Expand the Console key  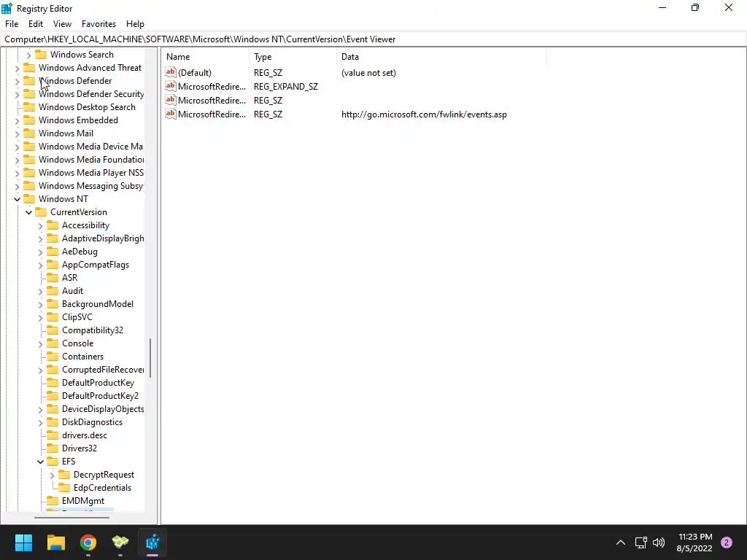pos(41,344)
